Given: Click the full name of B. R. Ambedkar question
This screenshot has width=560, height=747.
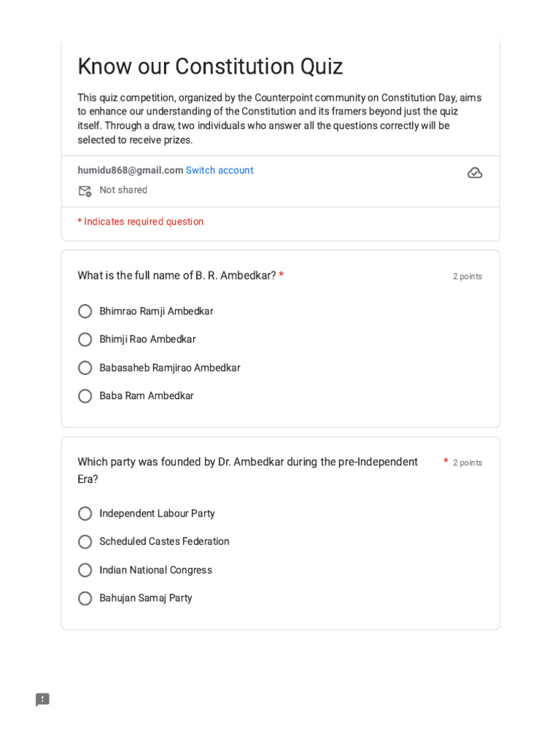Looking at the screenshot, I should [x=176, y=276].
